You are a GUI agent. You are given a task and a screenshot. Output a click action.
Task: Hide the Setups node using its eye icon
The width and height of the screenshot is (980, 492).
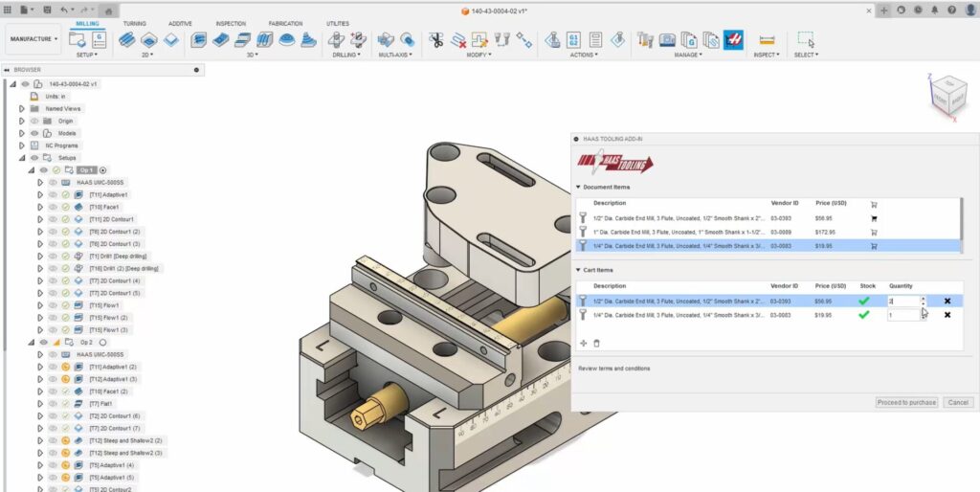point(33,158)
